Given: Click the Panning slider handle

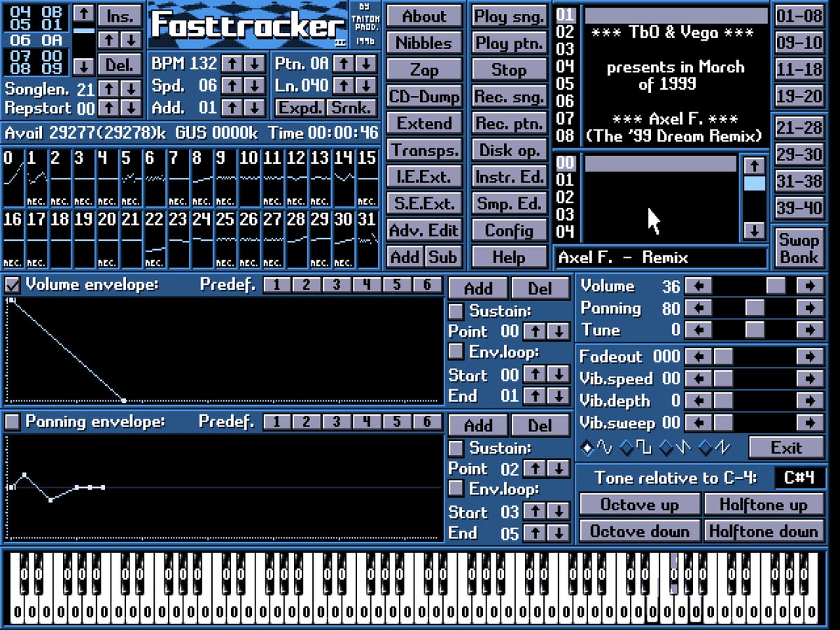Looking at the screenshot, I should coord(755,308).
